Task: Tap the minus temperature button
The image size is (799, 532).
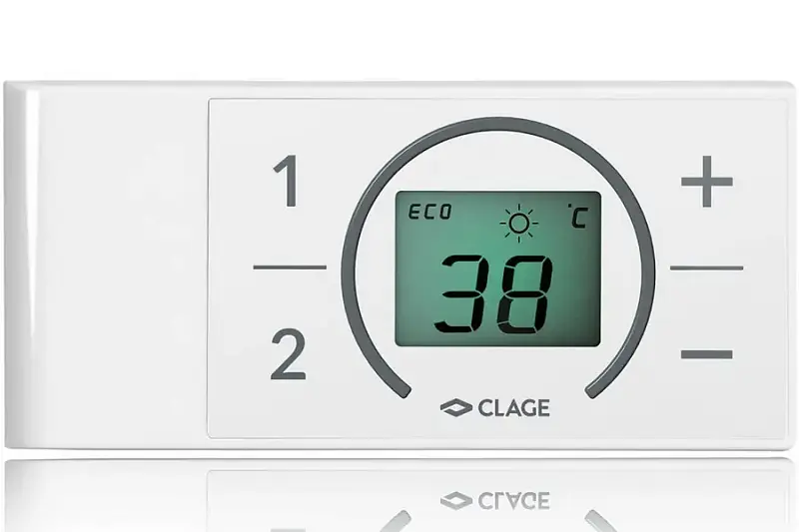Action: pyautogui.click(x=707, y=354)
